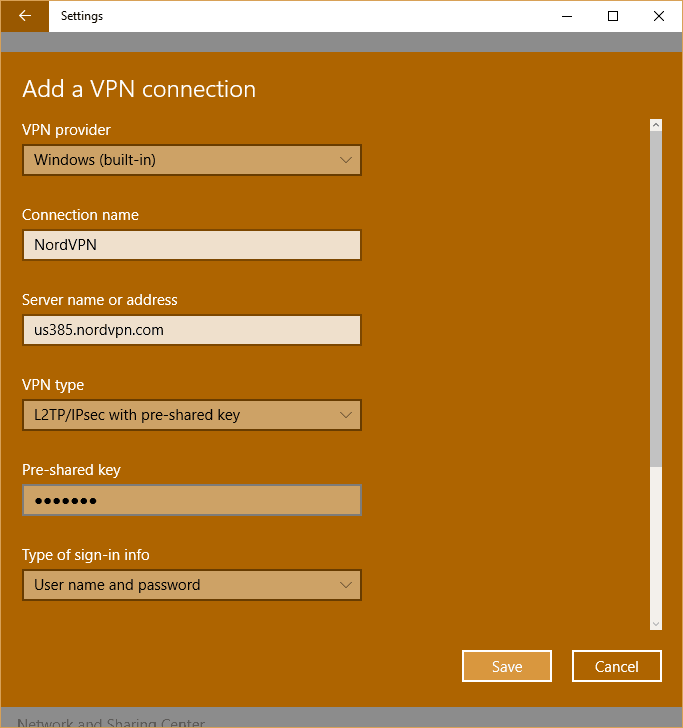Expand the VPN type dropdown
The width and height of the screenshot is (683, 728).
192,415
